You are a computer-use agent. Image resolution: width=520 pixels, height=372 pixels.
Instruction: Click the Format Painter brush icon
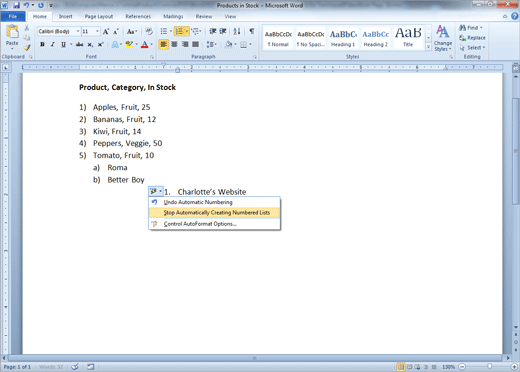point(27,48)
